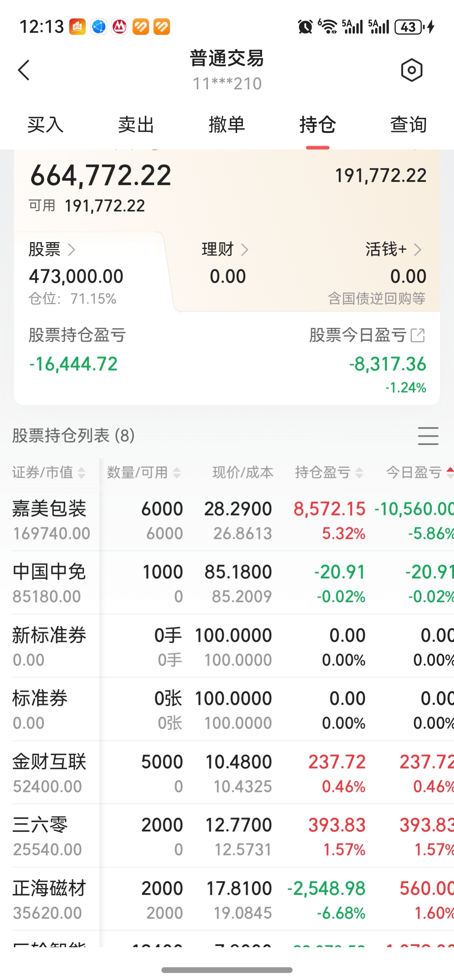The width and height of the screenshot is (454, 980).
Task: Tap position profit -16,444.72
Action: pyautogui.click(x=74, y=364)
